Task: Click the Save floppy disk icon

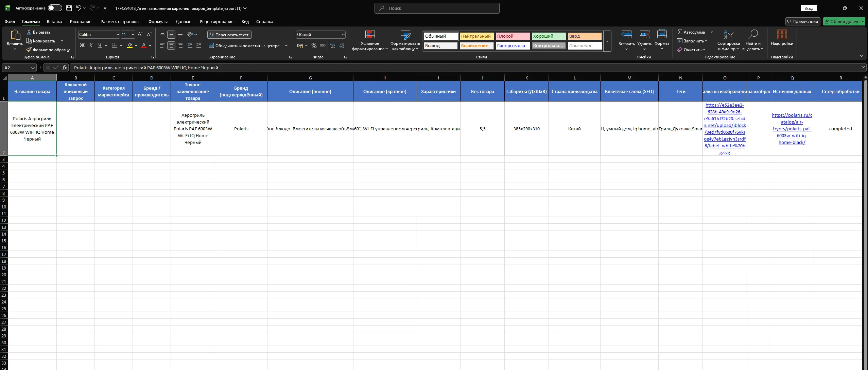Action: (x=69, y=8)
